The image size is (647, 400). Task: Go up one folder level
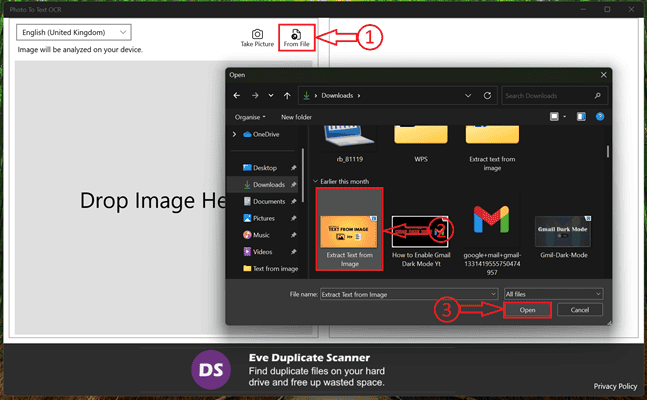click(x=287, y=95)
